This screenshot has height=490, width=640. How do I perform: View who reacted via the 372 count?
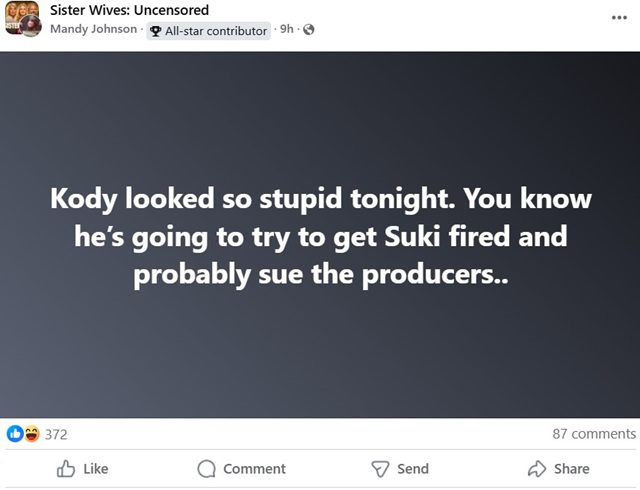[x=56, y=434]
